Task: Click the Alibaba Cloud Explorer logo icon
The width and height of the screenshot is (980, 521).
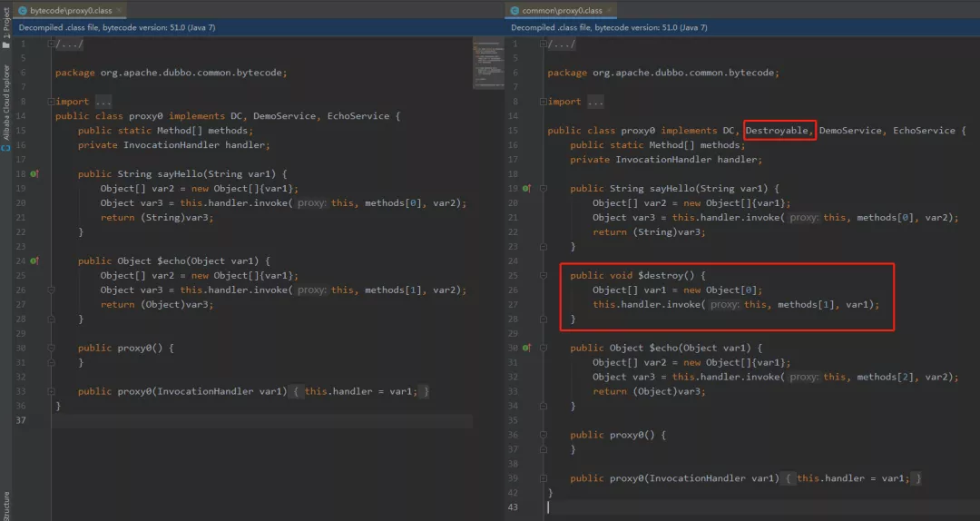Action: coord(5,148)
